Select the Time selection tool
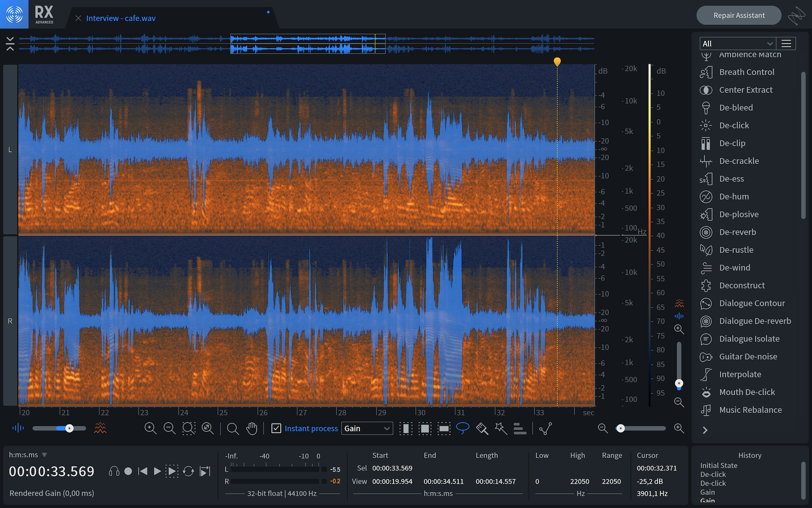The height and width of the screenshot is (508, 812). click(x=406, y=428)
